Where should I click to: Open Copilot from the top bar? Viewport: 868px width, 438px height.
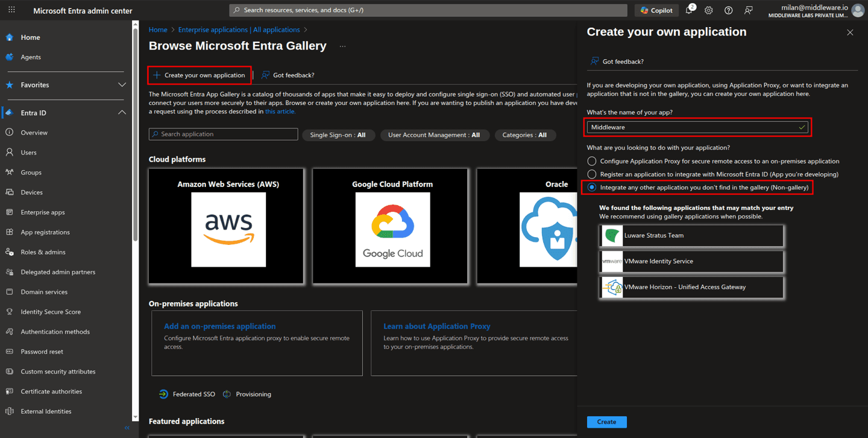656,10
